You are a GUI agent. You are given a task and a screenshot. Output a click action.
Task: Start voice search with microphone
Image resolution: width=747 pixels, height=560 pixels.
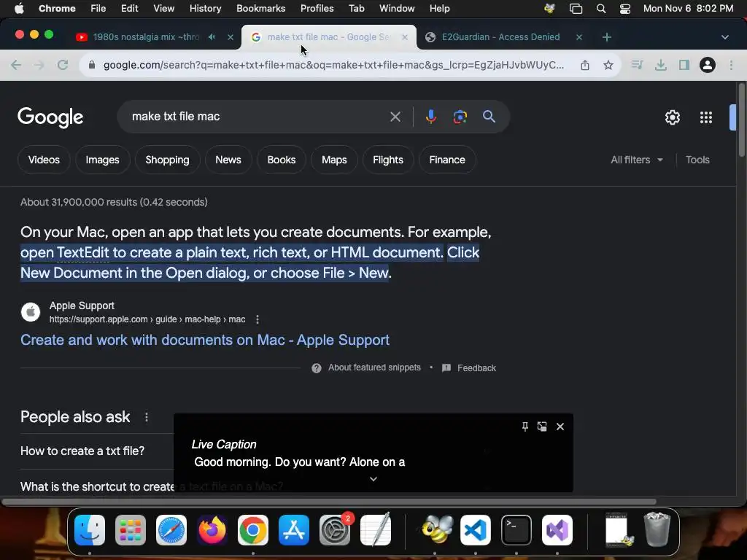coord(430,117)
